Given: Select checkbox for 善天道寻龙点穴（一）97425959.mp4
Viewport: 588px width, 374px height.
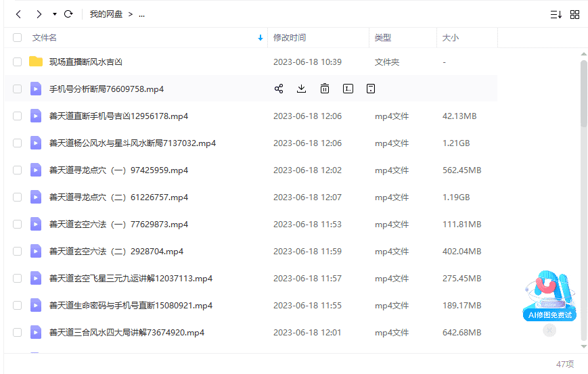Looking at the screenshot, I should (18, 170).
